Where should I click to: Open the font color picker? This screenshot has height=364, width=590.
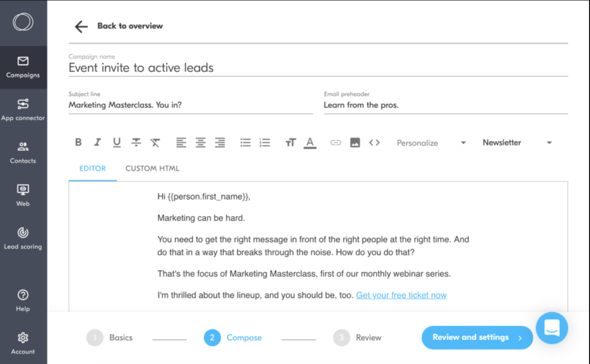coord(311,142)
